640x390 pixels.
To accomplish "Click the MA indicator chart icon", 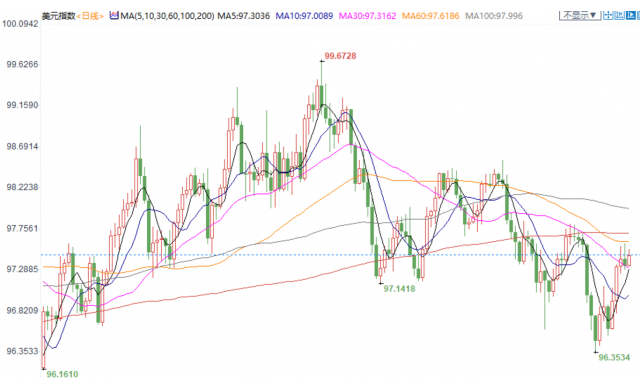I will coord(114,16).
